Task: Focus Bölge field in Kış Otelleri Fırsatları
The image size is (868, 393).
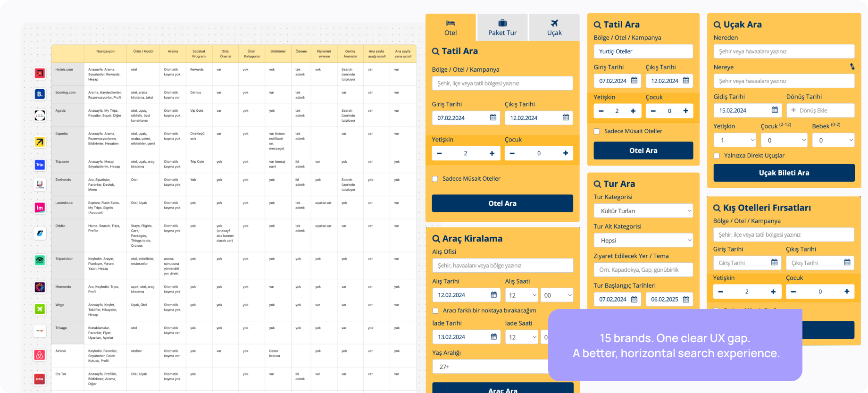Action: pos(784,234)
